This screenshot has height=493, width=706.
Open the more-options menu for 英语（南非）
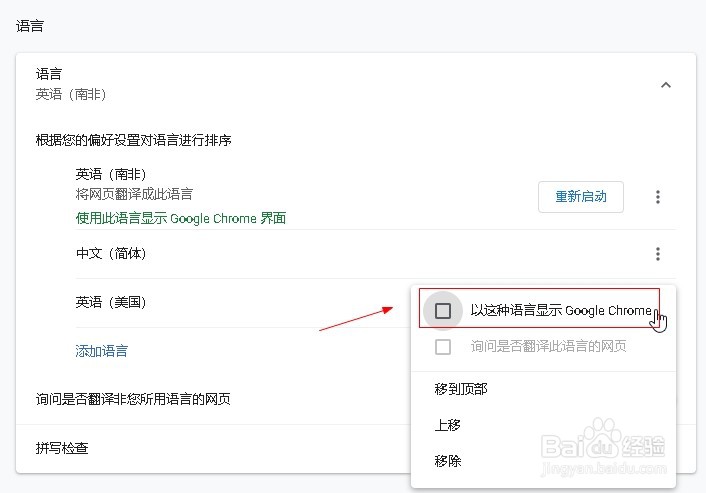pyautogui.click(x=657, y=197)
